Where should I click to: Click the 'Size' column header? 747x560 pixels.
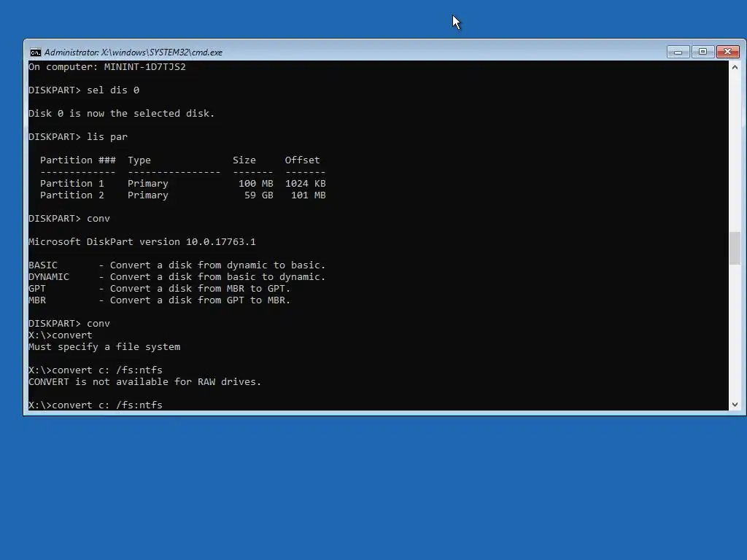[244, 160]
